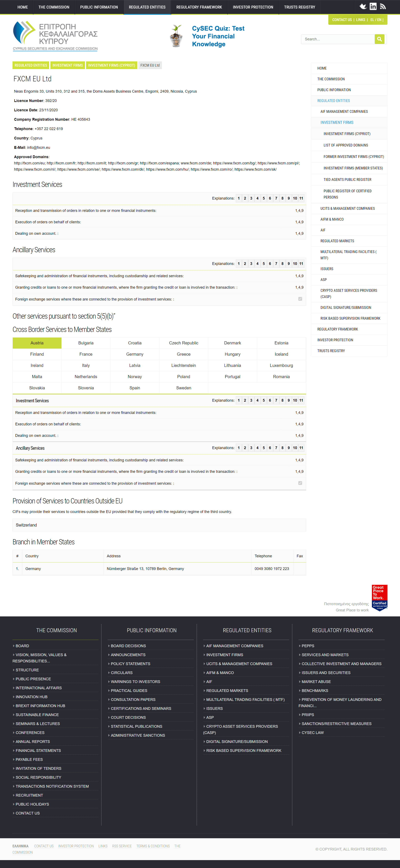Open CySEC Quiz financial knowledge link
This screenshot has height=868, width=400.
pos(218,36)
